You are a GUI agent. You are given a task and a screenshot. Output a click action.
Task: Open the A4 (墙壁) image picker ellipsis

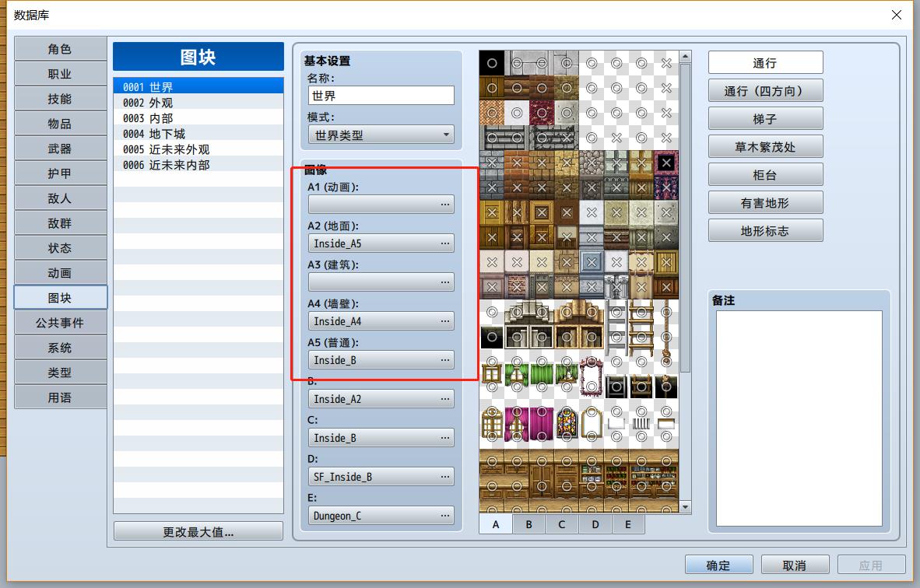(x=444, y=321)
